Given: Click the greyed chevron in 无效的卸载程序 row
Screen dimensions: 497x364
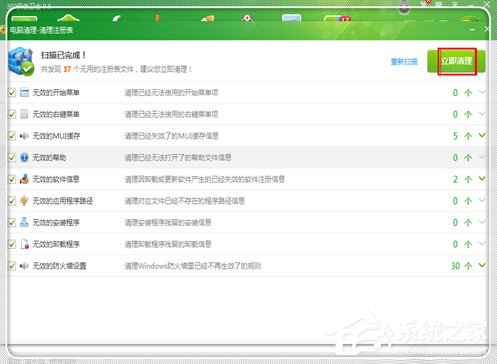Looking at the screenshot, I should pos(482,243).
